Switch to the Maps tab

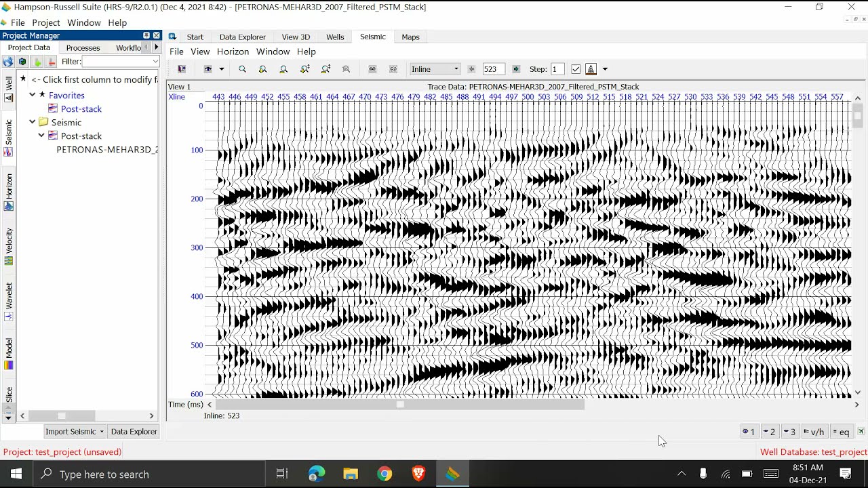(410, 37)
